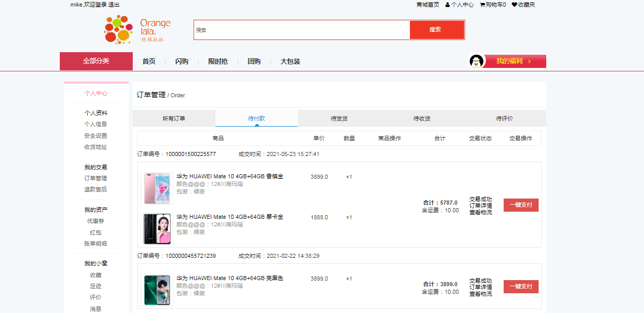The image size is (644, 313).
Task: Click 成交时间 2021-05-23 15:27:41 text
Action: tap(279, 154)
